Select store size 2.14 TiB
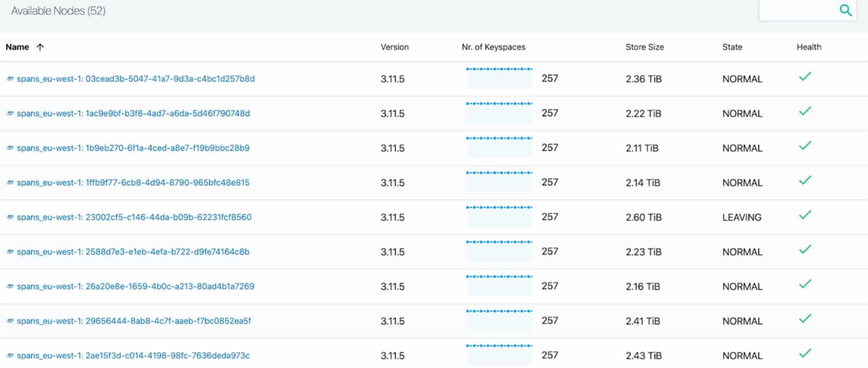Screen dimensions: 868x368 click(643, 183)
